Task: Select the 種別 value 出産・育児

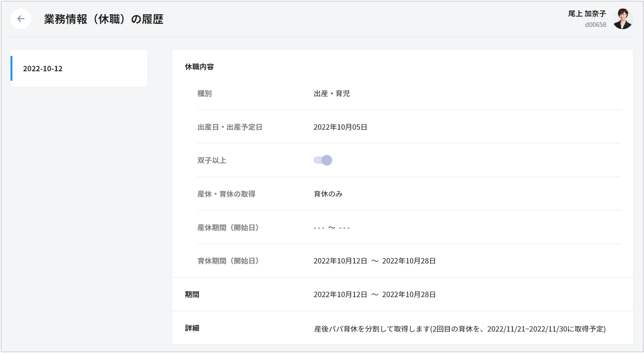Action: [x=332, y=94]
